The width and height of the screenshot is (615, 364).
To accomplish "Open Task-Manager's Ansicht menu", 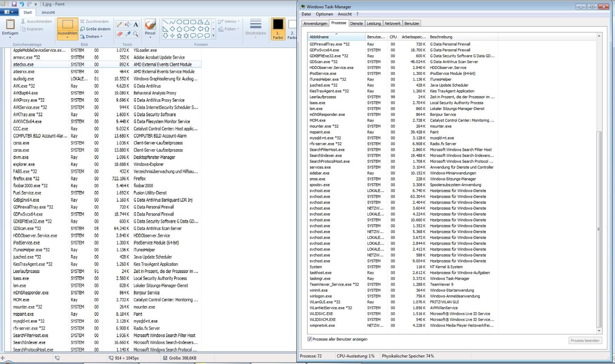I will point(345,14).
